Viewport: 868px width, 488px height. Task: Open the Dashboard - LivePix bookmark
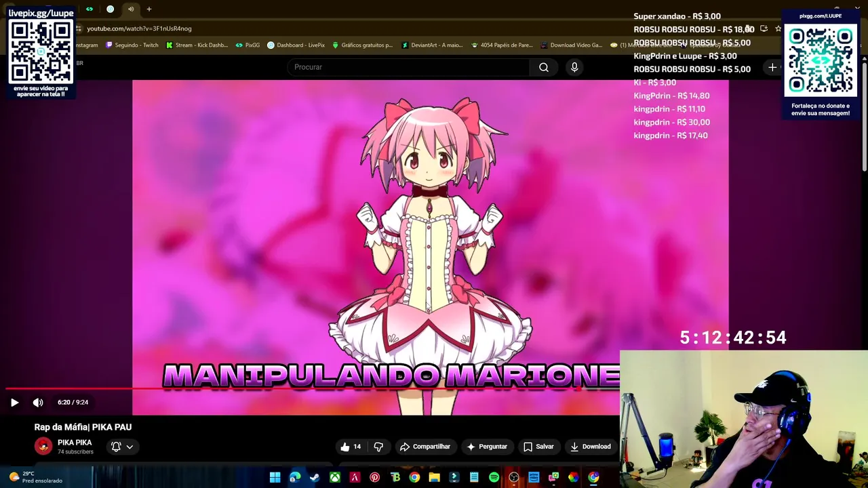point(296,45)
